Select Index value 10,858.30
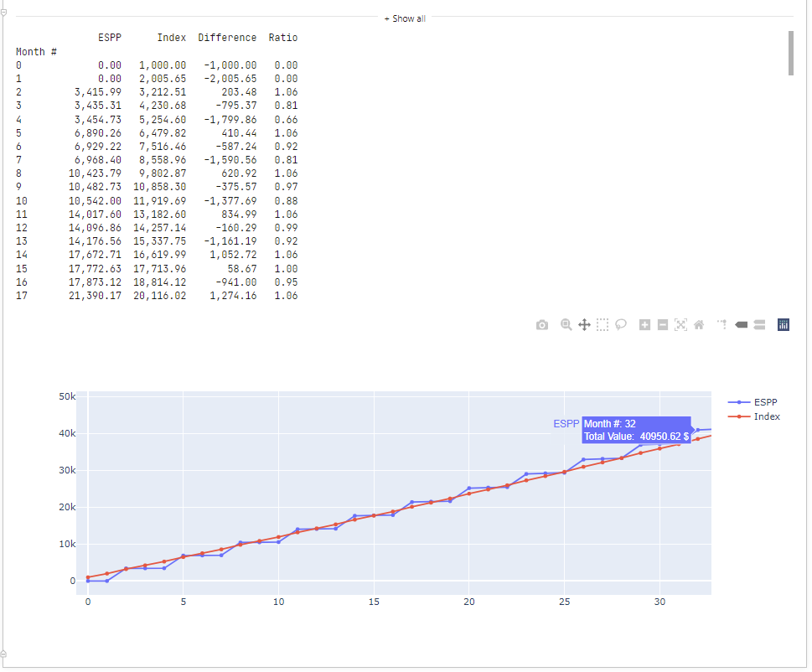 (159, 187)
